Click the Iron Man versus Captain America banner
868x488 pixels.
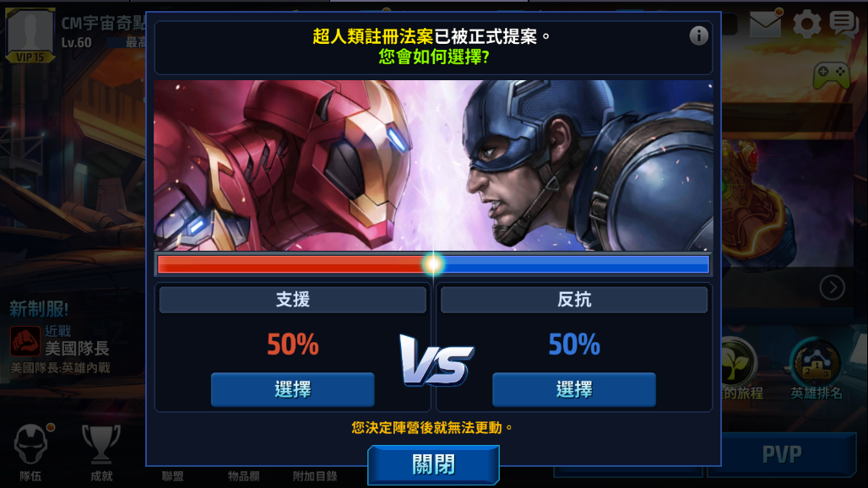[433, 165]
